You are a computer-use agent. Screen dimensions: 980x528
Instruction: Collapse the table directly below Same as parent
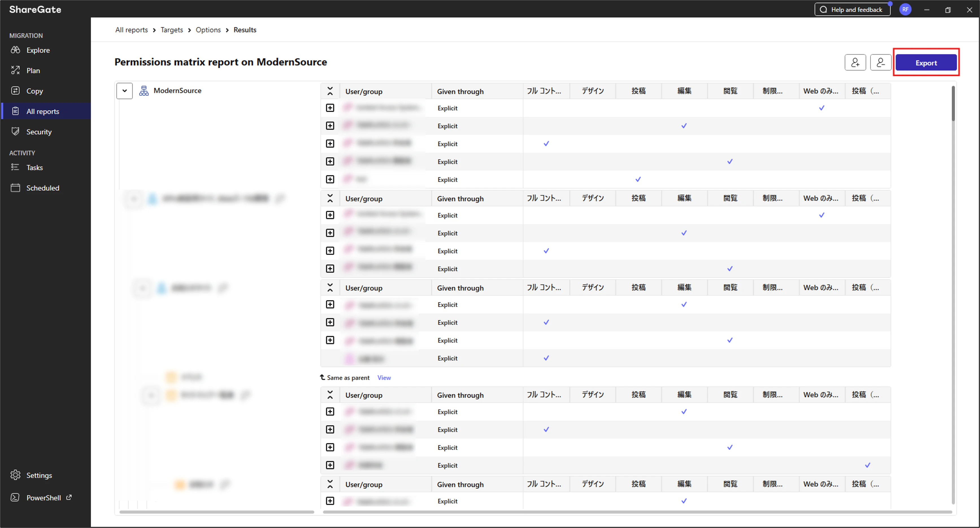pyautogui.click(x=330, y=395)
